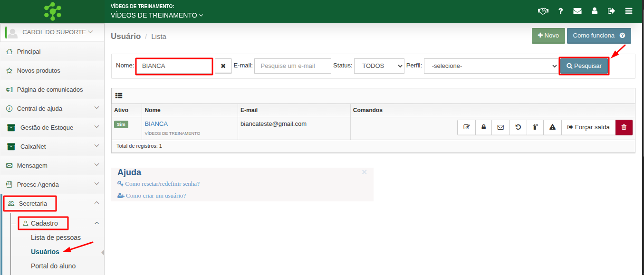Screen dimensions: 644x275
Task: Click the envelope icon in BIANCA's command buttons
Action: tap(500, 127)
